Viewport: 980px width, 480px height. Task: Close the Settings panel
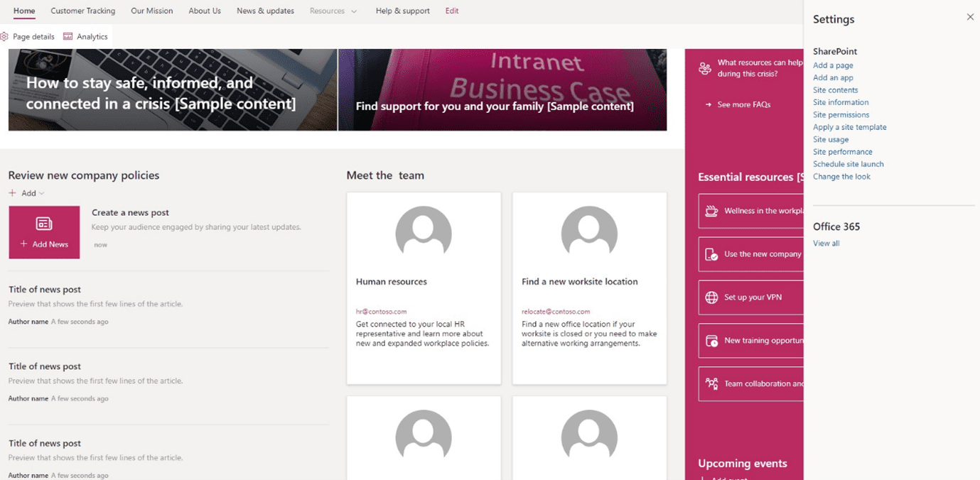coord(970,17)
